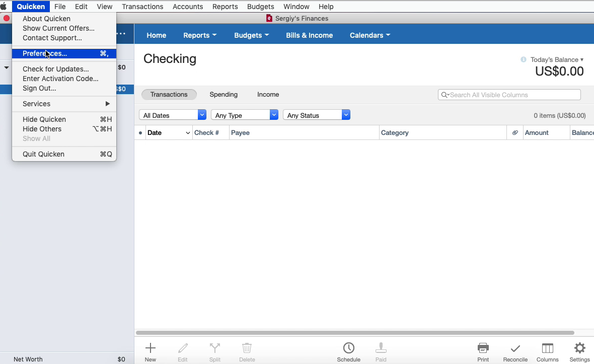Image resolution: width=594 pixels, height=364 pixels.
Task: Open Reconcile checkmark tool
Action: (x=515, y=348)
